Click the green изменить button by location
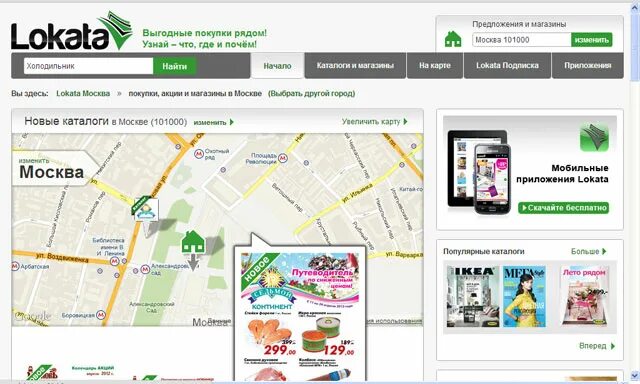The height and width of the screenshot is (384, 640). [x=591, y=40]
